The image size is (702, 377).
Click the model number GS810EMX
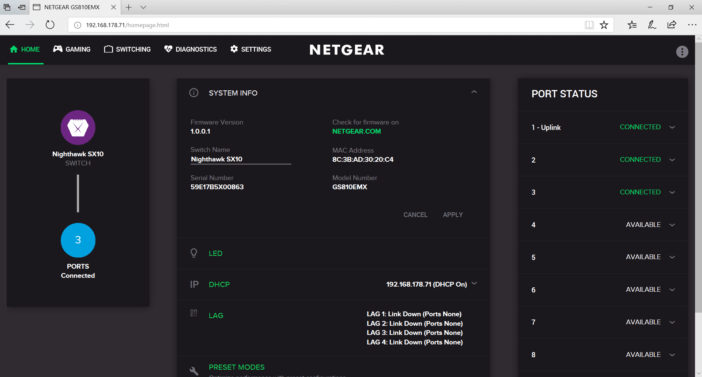pos(350,187)
